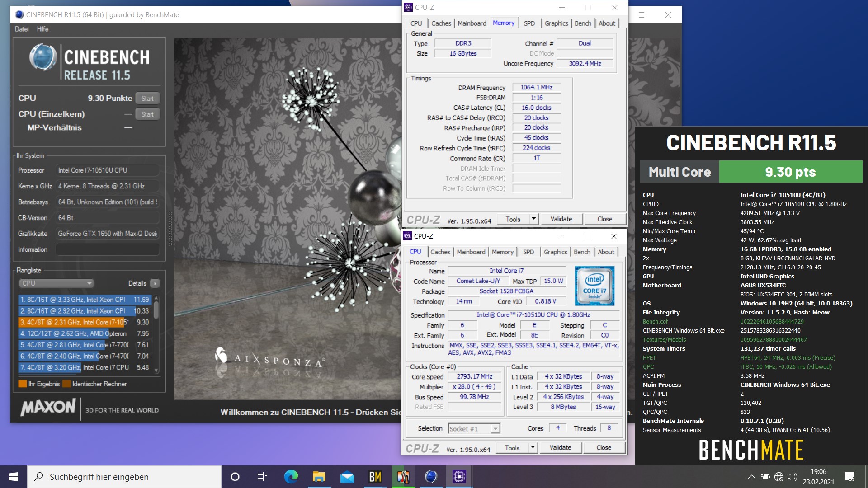Click Close button in upper CPU-Z
The image size is (868, 488).
604,219
